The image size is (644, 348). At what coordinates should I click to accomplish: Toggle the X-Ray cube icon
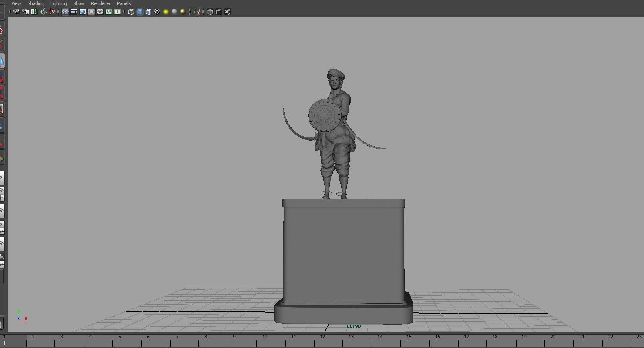tap(210, 12)
